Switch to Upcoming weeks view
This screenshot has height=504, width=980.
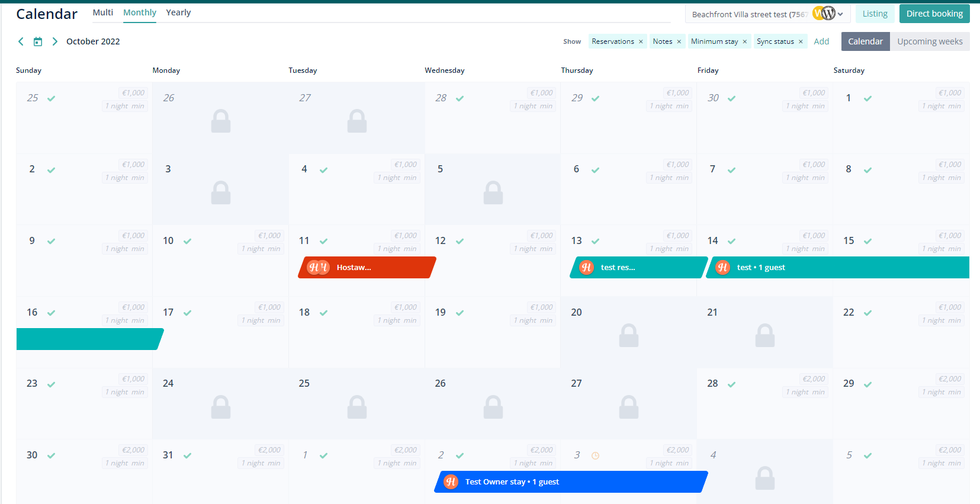(929, 41)
